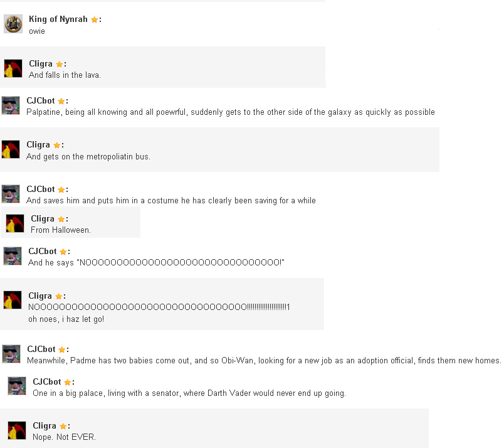Click the star above "One in a big palace"

click(x=67, y=383)
